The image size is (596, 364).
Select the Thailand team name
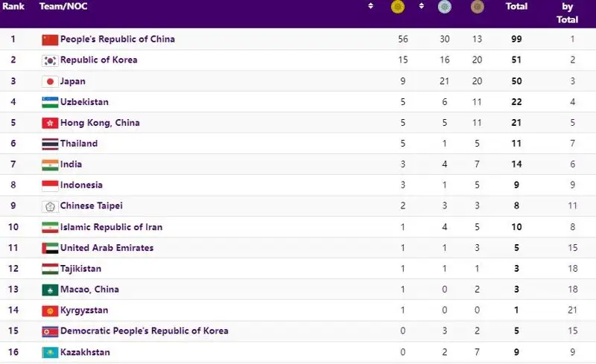coord(79,144)
